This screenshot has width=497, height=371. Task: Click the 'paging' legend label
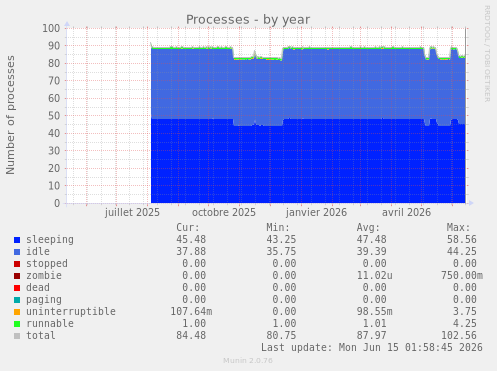click(x=44, y=300)
